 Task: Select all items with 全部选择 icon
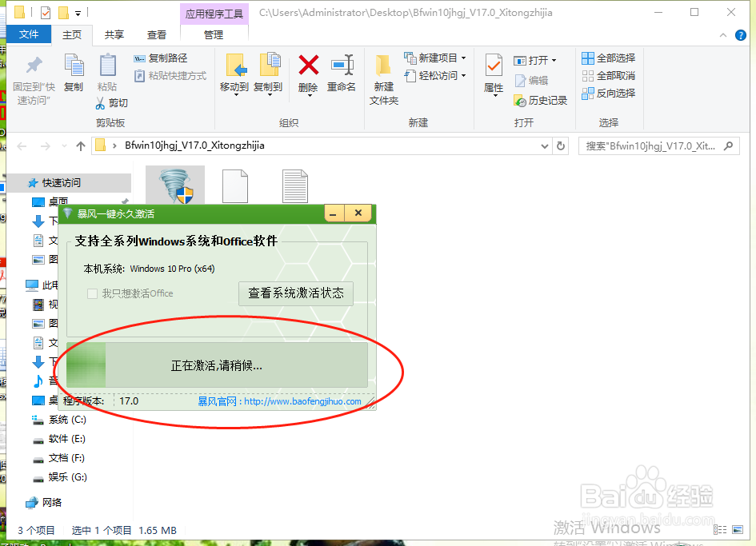611,57
